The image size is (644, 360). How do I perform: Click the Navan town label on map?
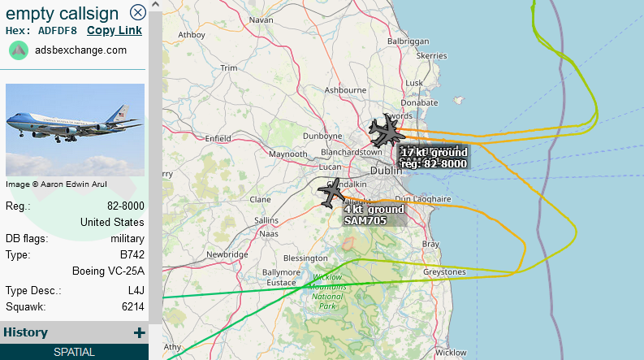pos(261,20)
